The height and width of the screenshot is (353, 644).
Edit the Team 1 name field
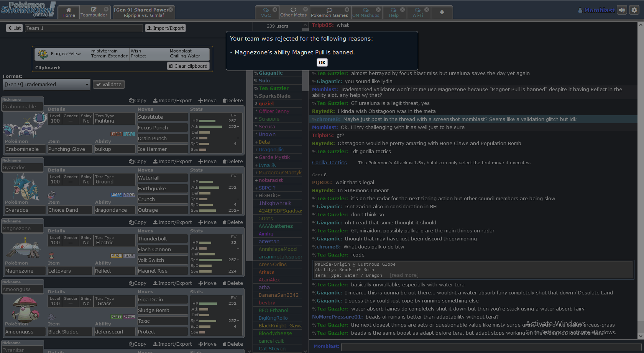coord(84,28)
